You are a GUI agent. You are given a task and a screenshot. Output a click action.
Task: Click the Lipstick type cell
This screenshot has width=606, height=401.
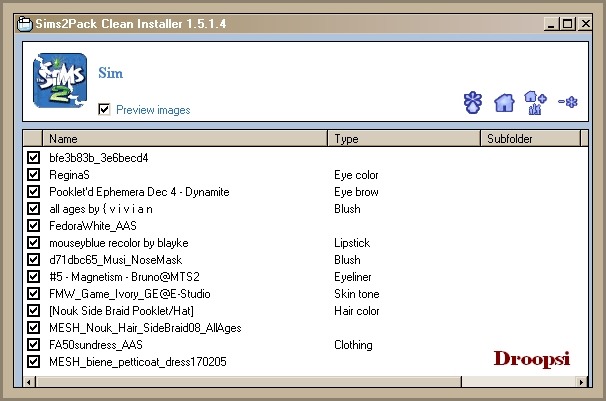352,243
